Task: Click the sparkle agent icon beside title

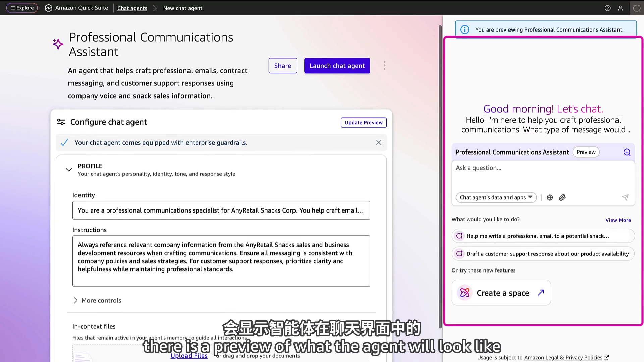Action: pos(58,44)
